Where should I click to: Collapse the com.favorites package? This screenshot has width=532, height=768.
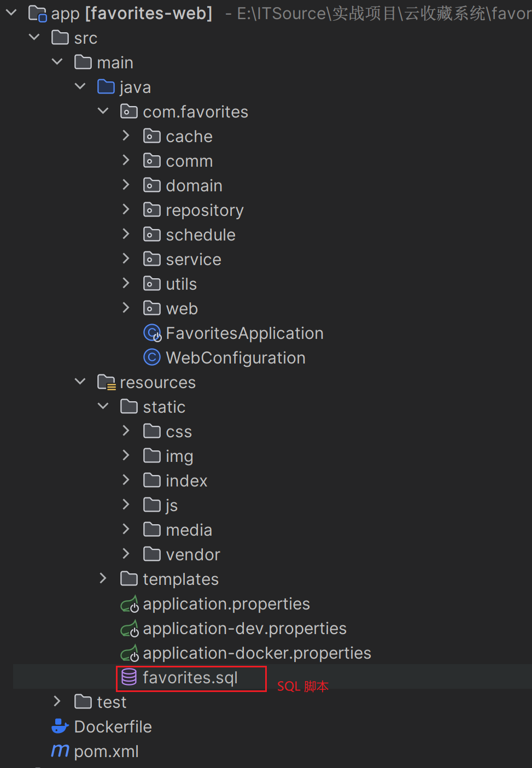[x=103, y=111]
